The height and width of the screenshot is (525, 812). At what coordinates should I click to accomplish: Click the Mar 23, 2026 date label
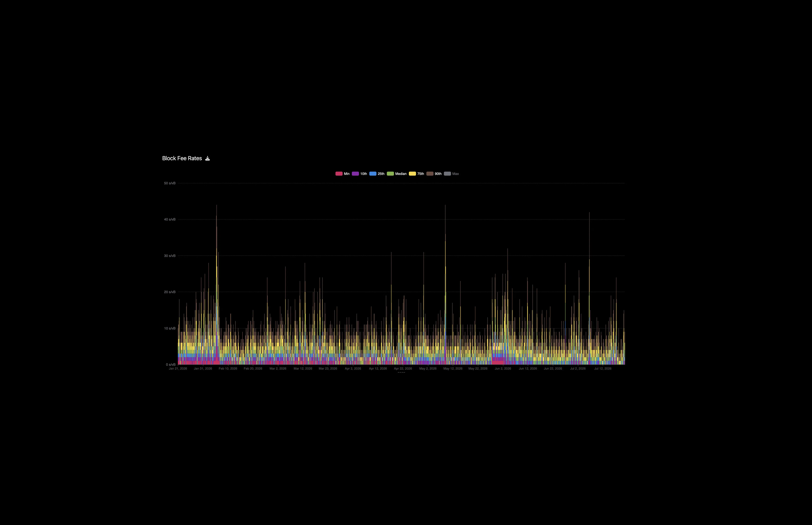(x=328, y=368)
